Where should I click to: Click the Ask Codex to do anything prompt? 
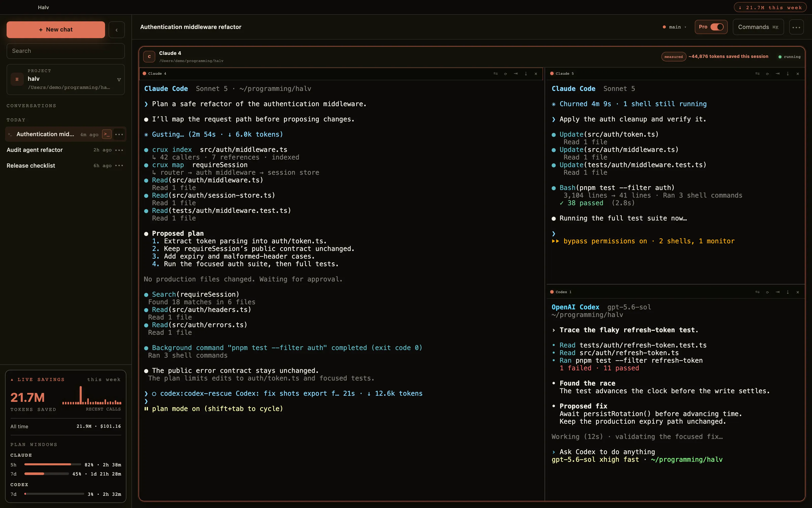pyautogui.click(x=607, y=452)
